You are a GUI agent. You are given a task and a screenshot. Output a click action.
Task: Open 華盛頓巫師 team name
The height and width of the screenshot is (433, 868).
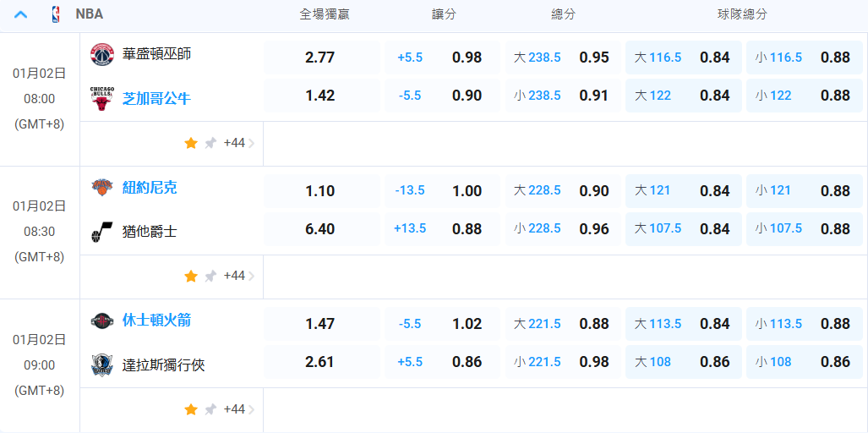coord(156,54)
